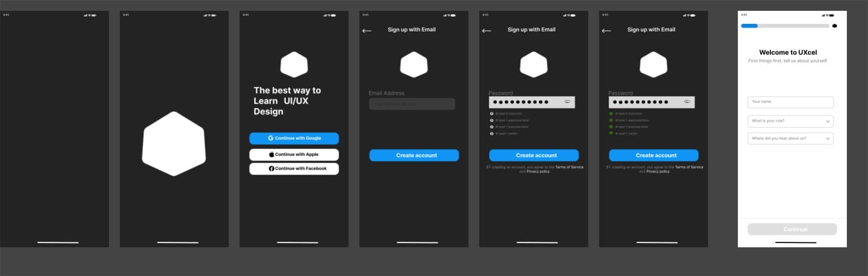Viewport: 868px width, 276px height.
Task: Toggle the password eye icon above the green checkmarks
Action: [687, 102]
